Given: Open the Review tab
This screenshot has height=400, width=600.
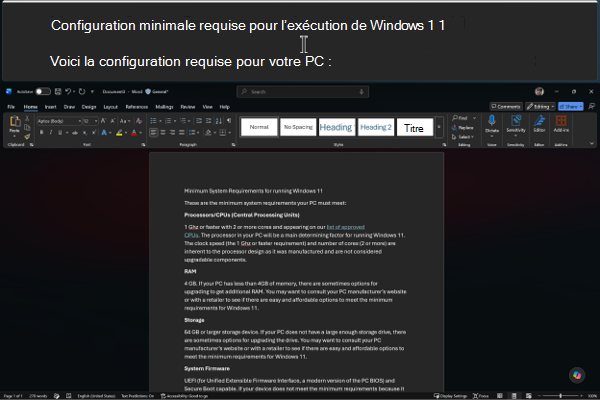Looking at the screenshot, I should (188, 107).
